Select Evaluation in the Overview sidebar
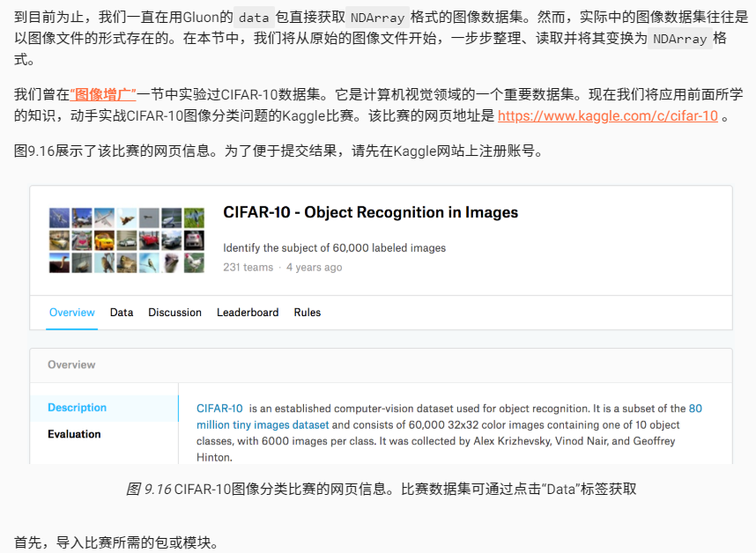The height and width of the screenshot is (553, 756). [74, 434]
